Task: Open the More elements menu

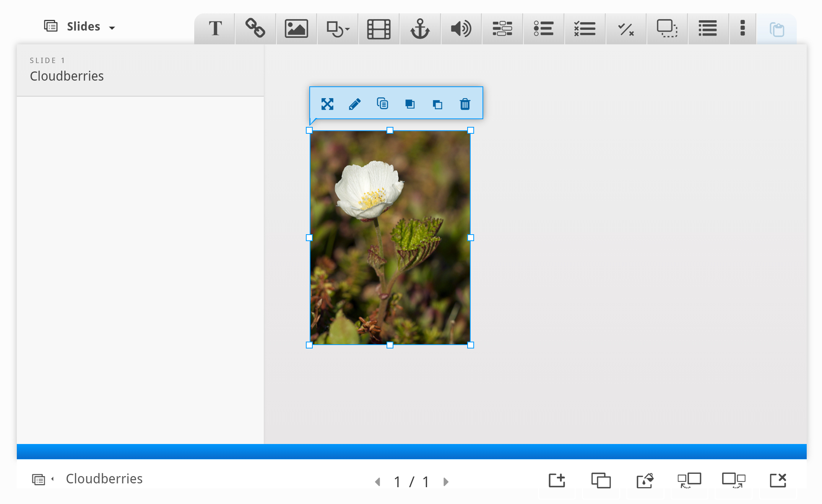Action: point(742,29)
